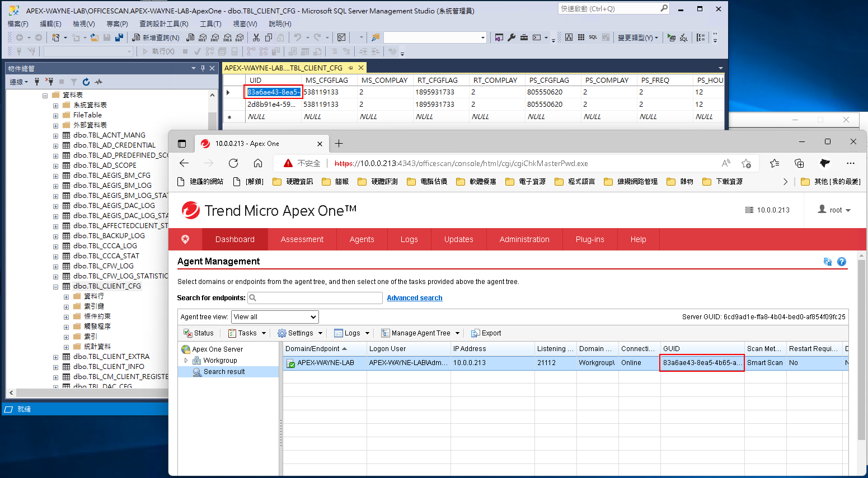
Task: Open the Tasks dropdown in Apex One
Action: pyautogui.click(x=248, y=333)
